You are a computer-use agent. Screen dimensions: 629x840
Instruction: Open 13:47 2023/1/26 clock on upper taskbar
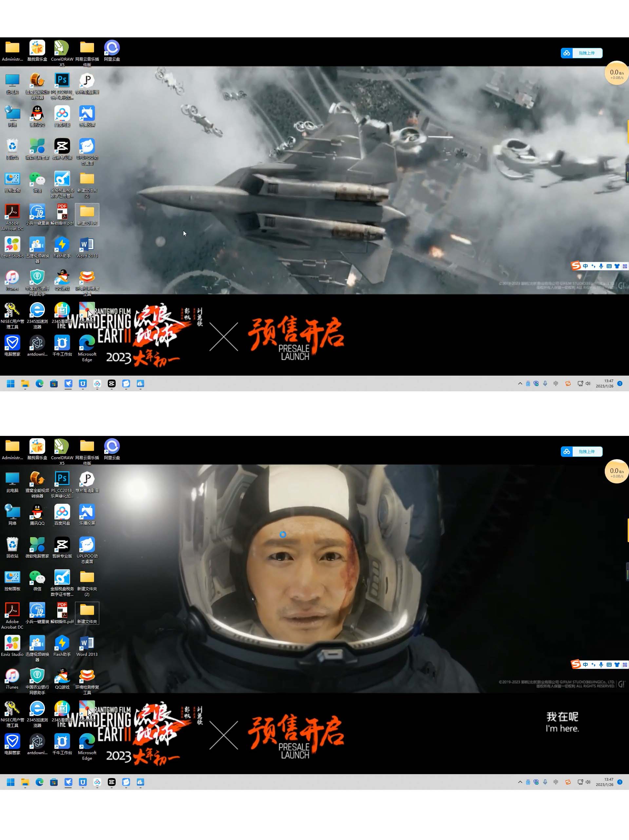pyautogui.click(x=605, y=383)
